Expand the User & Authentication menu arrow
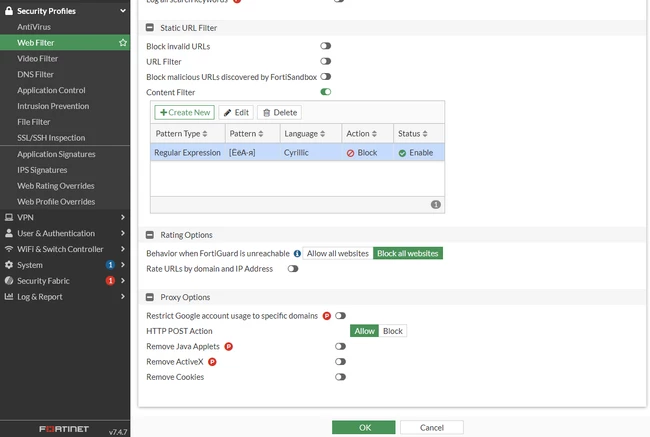650x437 pixels. coord(123,233)
